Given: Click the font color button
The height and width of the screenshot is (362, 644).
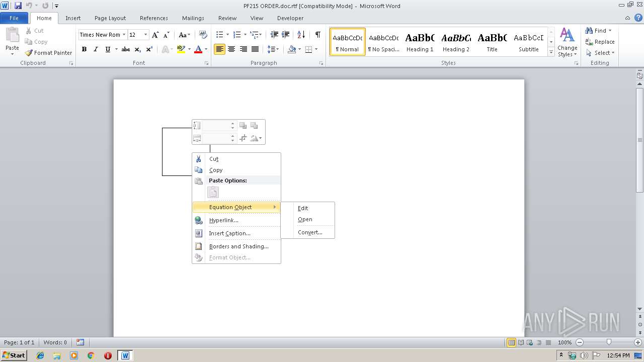Looking at the screenshot, I should tap(198, 49).
